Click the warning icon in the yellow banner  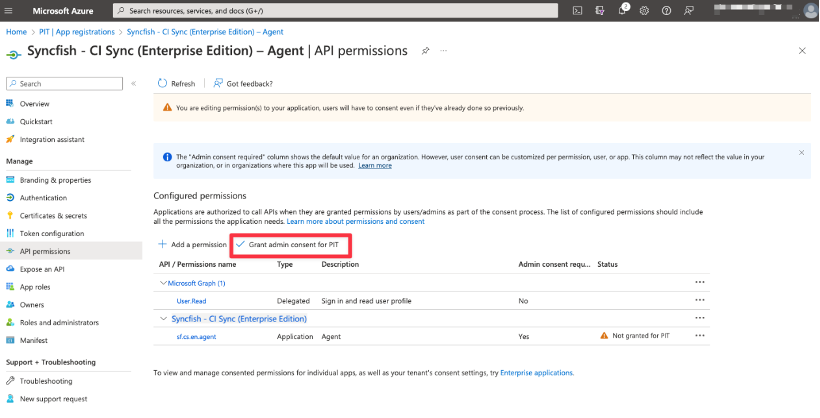click(167, 108)
